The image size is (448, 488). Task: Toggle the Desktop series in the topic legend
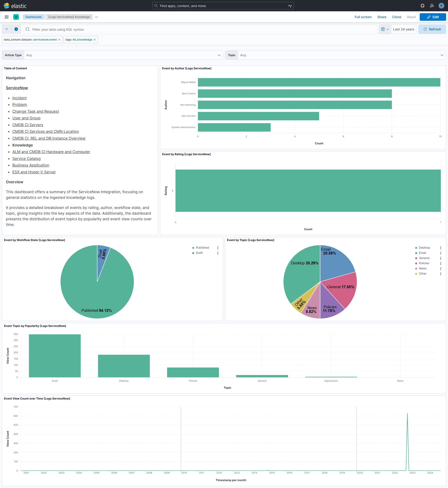(424, 247)
